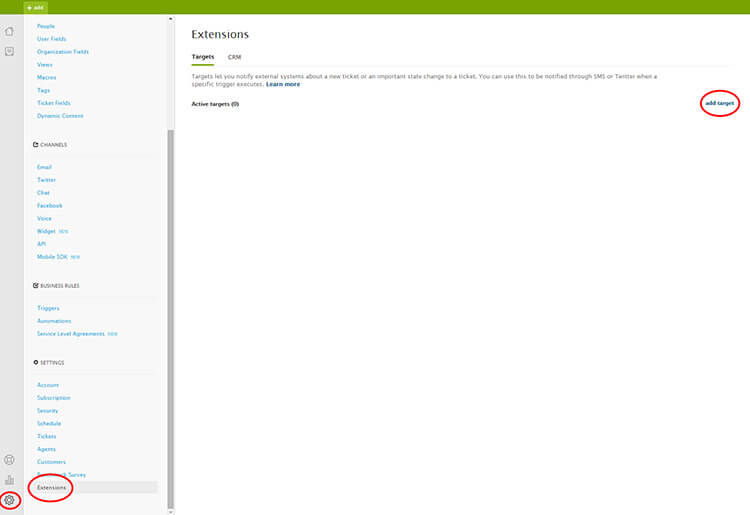This screenshot has width=750, height=515.
Task: Open Macros settings
Action: 46,77
